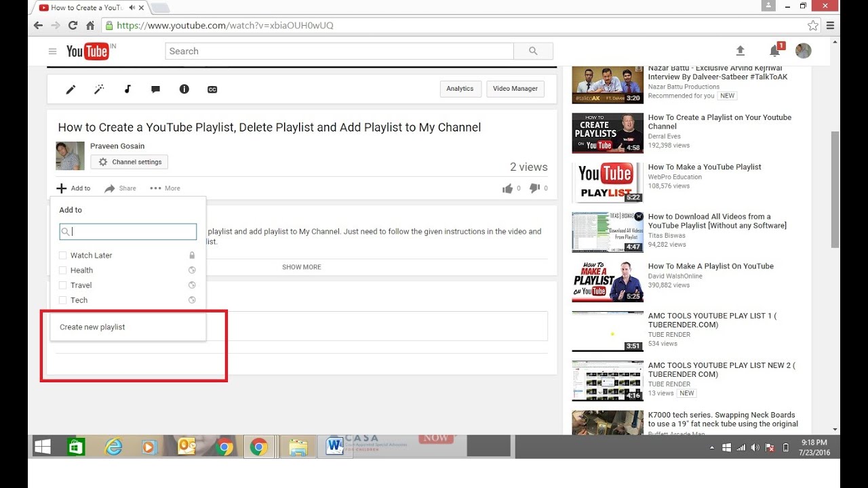The height and width of the screenshot is (488, 868).
Task: Open K7000 tech series video link
Action: tap(723, 420)
